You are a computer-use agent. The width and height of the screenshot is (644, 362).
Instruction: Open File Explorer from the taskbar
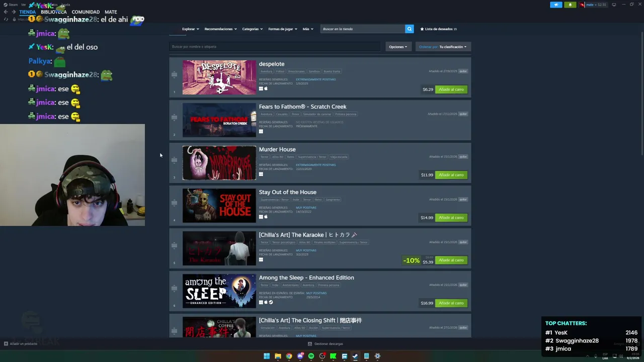click(x=278, y=356)
